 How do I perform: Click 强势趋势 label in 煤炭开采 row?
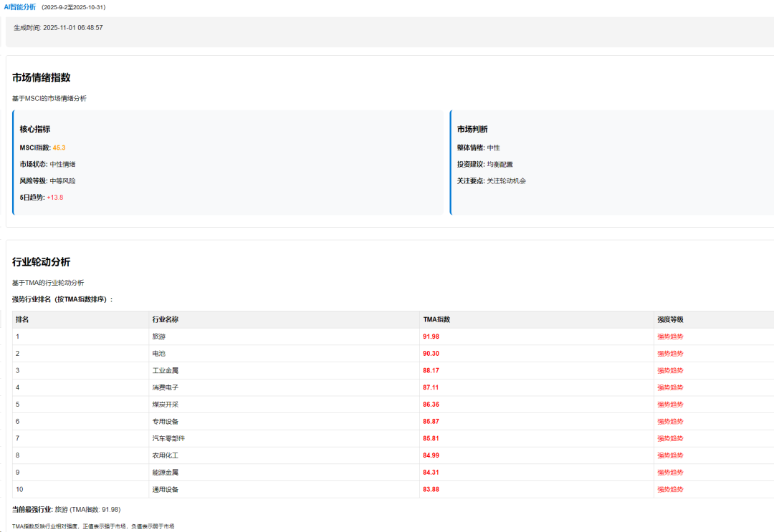[x=670, y=405]
